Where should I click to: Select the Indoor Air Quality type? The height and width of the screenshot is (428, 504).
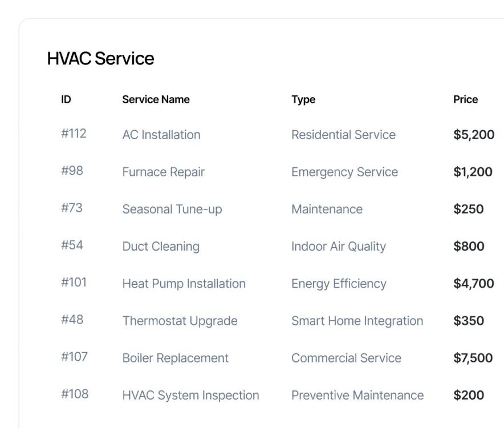[339, 247]
